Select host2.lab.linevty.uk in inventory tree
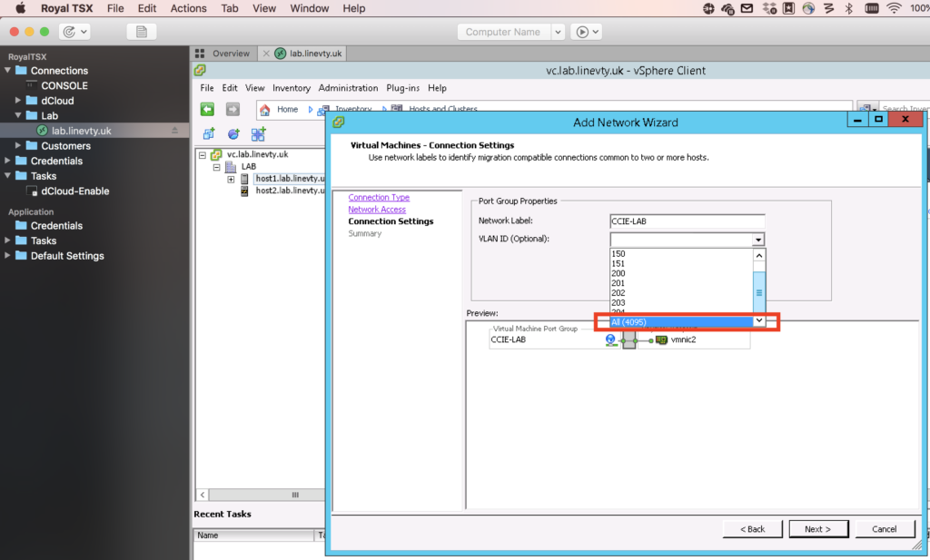930x560 pixels. [x=290, y=191]
